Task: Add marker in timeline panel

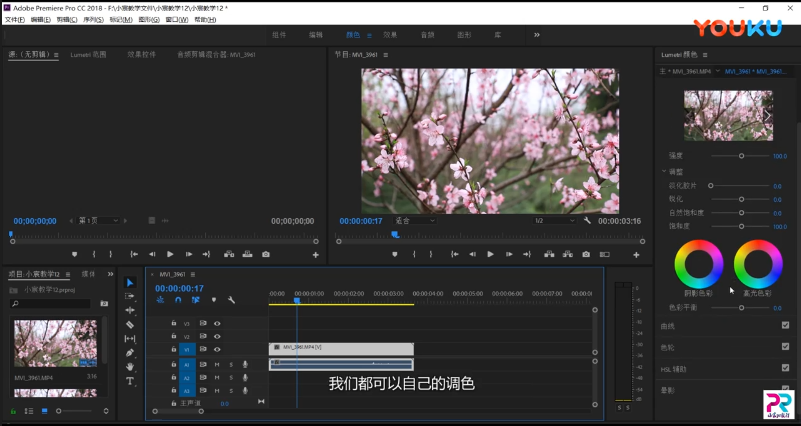Action: pos(214,300)
